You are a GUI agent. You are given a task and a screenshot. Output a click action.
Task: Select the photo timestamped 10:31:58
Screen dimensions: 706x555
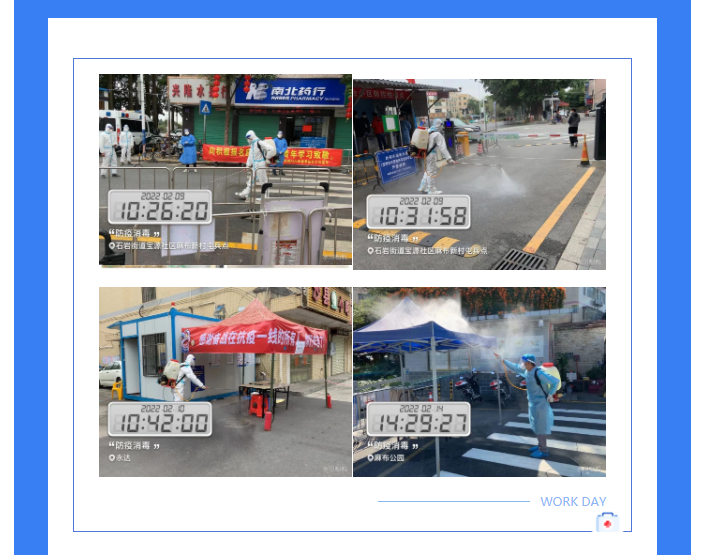[480, 174]
